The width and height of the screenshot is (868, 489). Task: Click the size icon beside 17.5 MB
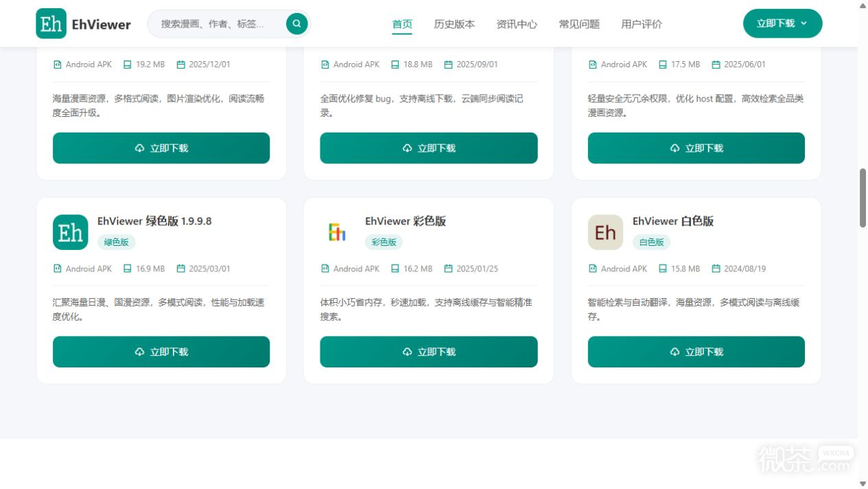pos(662,65)
